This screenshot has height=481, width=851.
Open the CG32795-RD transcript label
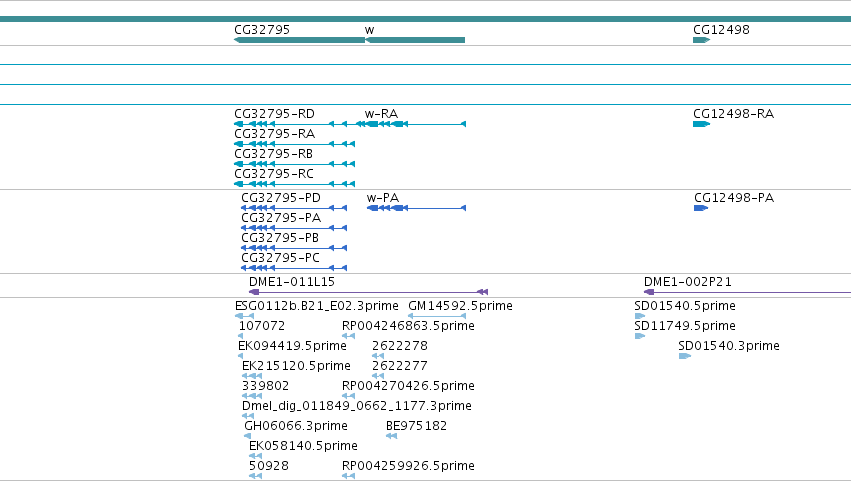click(x=275, y=114)
